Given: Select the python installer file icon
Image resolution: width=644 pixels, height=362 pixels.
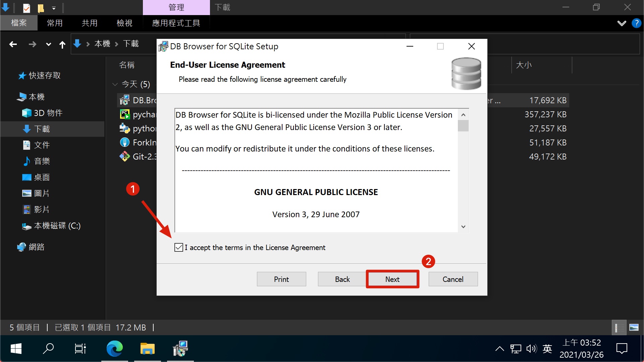Looking at the screenshot, I should click(124, 128).
